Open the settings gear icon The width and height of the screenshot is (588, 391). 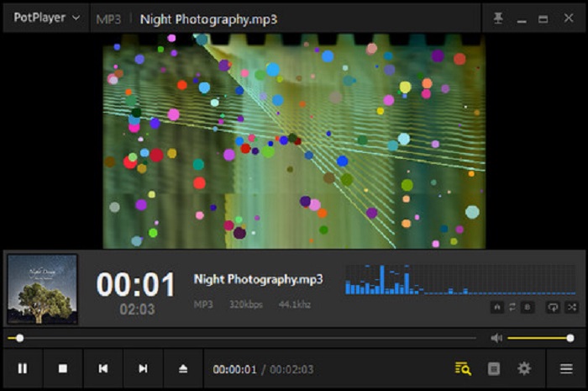524,368
